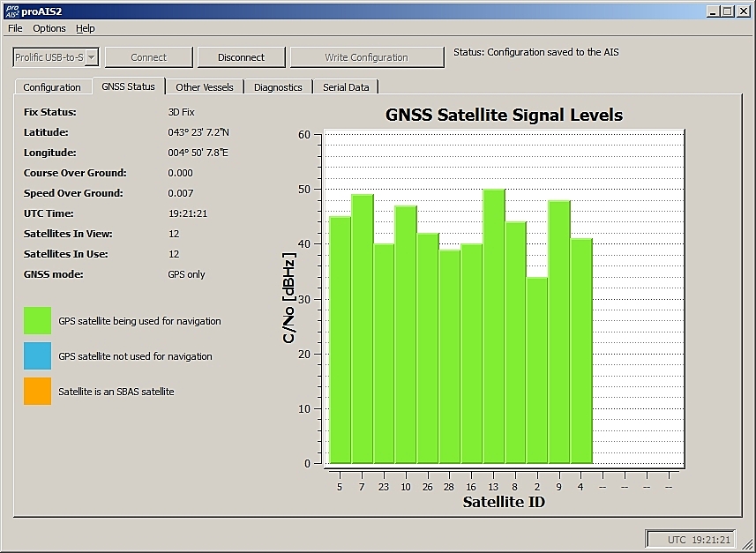Image resolution: width=756 pixels, height=553 pixels.
Task: Click the 'GNSS Satellite Signal Levels' chart title
Action: click(505, 115)
